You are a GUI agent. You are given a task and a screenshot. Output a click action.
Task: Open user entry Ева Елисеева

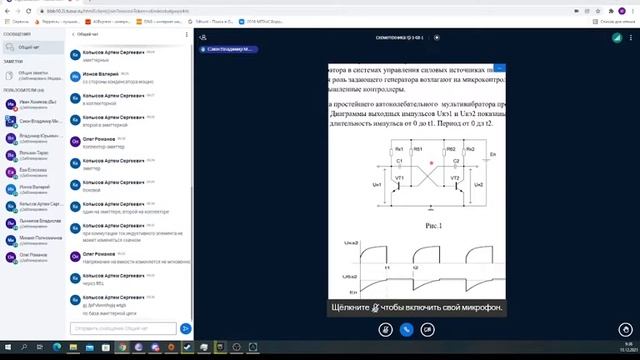tap(33, 173)
